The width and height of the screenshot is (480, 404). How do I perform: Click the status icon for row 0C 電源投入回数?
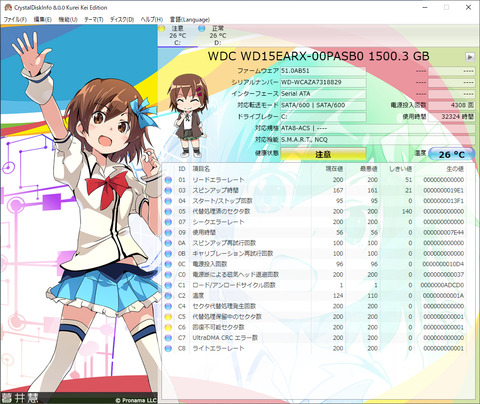tap(168, 264)
